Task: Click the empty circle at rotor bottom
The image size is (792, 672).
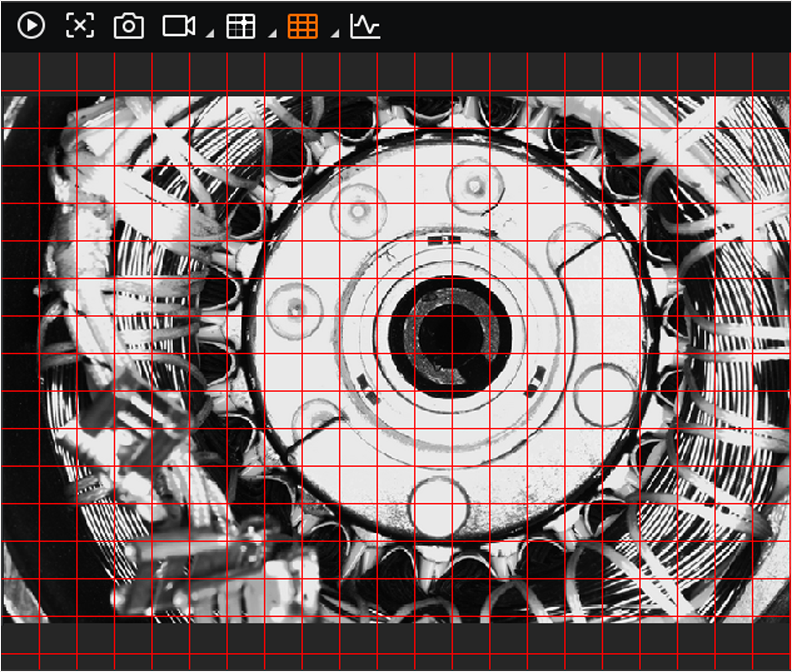Action: tap(439, 507)
